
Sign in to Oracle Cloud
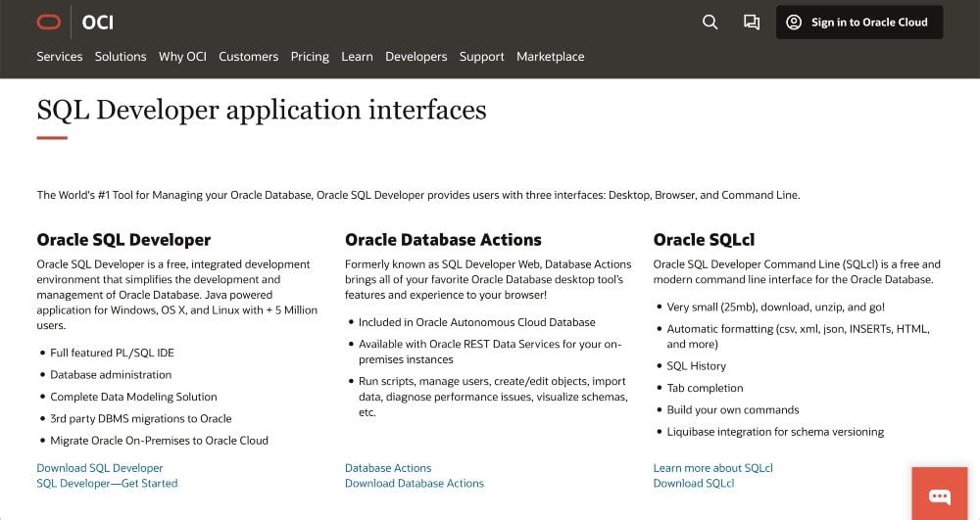click(859, 23)
